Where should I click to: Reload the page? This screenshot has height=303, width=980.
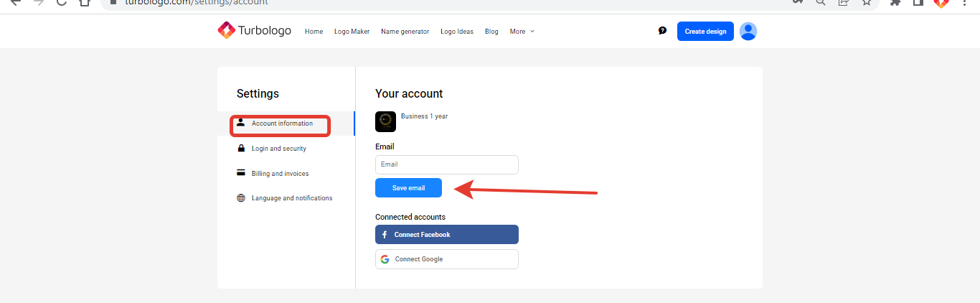62,2
